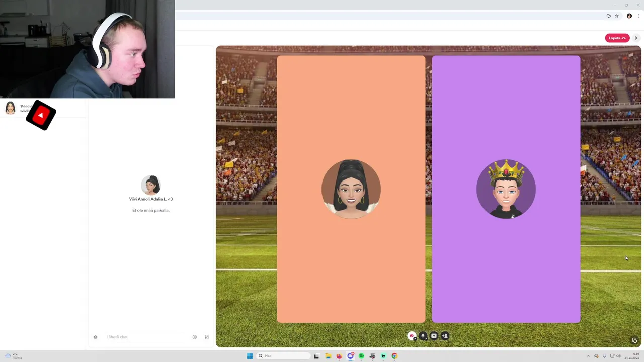Click the taskbar Hae search box
This screenshot has width=644, height=362.
[x=283, y=356]
